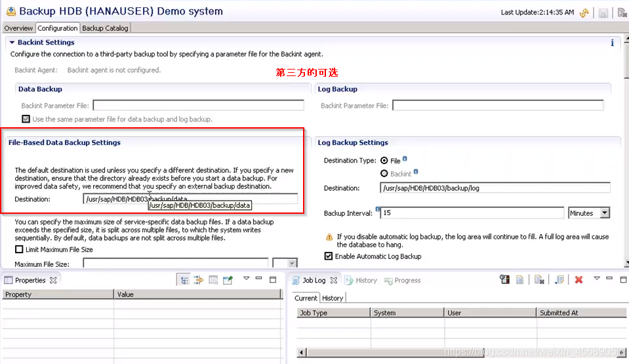Viewport: 629px width, 364px height.
Task: Maximize the Job Log view
Action: point(623,279)
